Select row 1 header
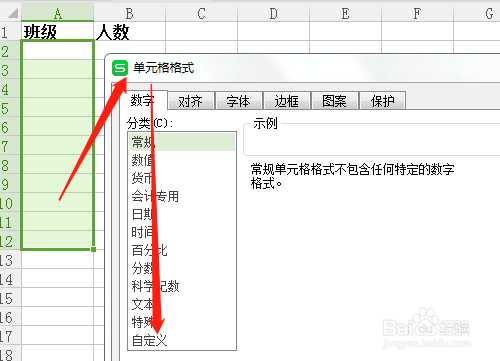Screen dimensions: 500x361 coord(11,32)
